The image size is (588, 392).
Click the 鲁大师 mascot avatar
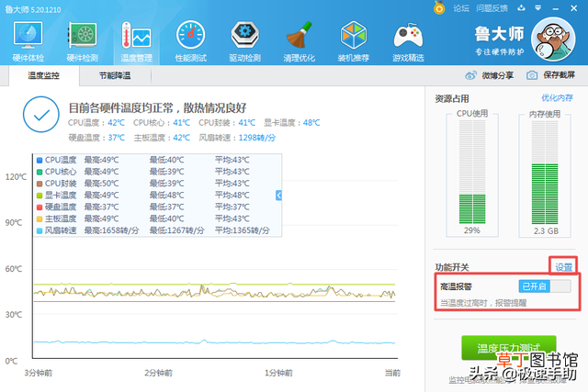[x=553, y=39]
